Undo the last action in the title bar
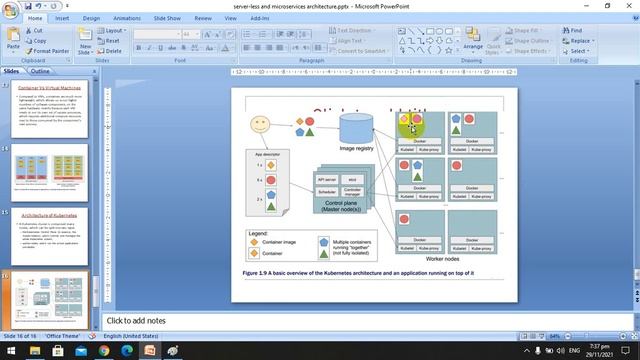This screenshot has height=360, width=640. click(x=39, y=6)
